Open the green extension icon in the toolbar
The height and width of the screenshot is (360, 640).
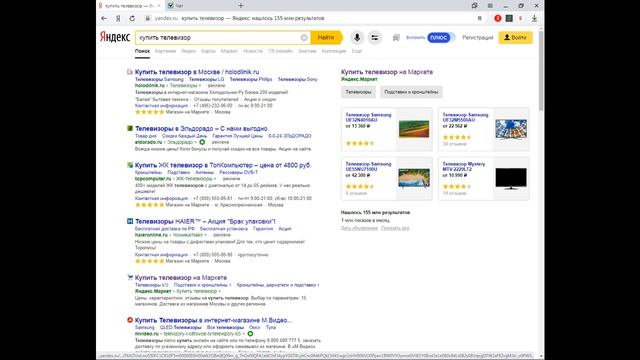tap(509, 18)
